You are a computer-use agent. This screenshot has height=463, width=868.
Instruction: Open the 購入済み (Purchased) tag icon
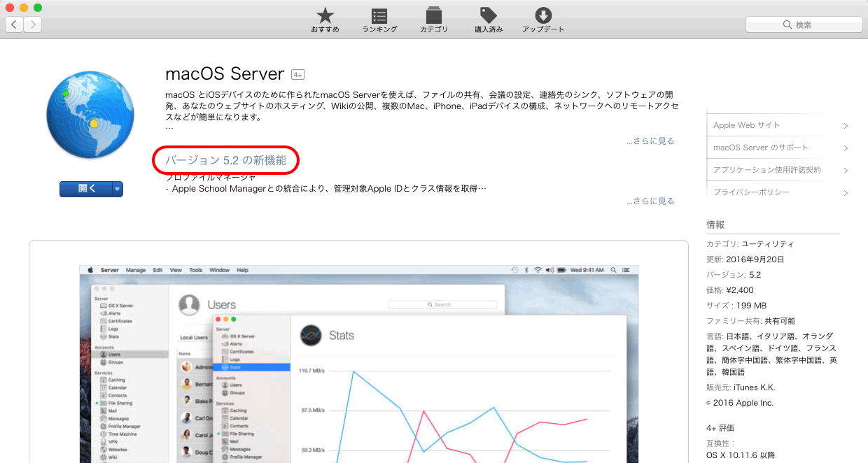[489, 17]
